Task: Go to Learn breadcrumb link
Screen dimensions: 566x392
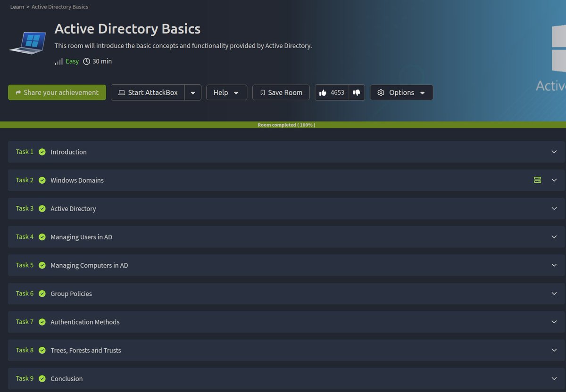Action: pyautogui.click(x=17, y=7)
